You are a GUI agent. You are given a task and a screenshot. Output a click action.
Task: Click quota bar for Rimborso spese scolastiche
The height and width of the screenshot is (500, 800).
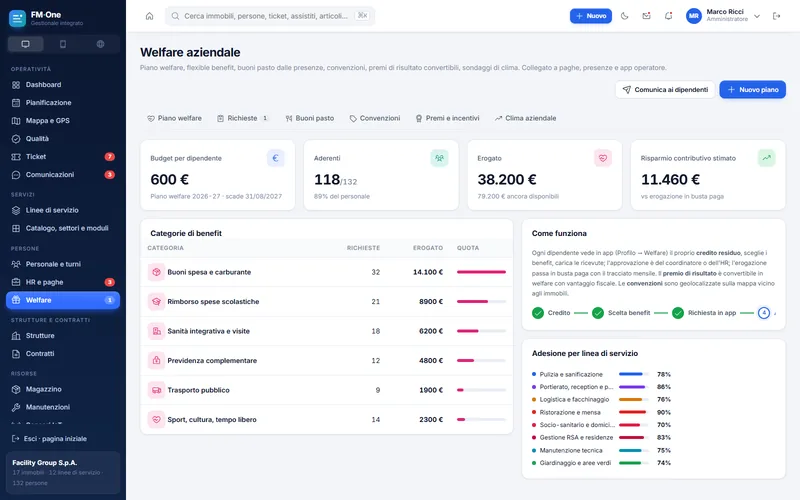481,302
